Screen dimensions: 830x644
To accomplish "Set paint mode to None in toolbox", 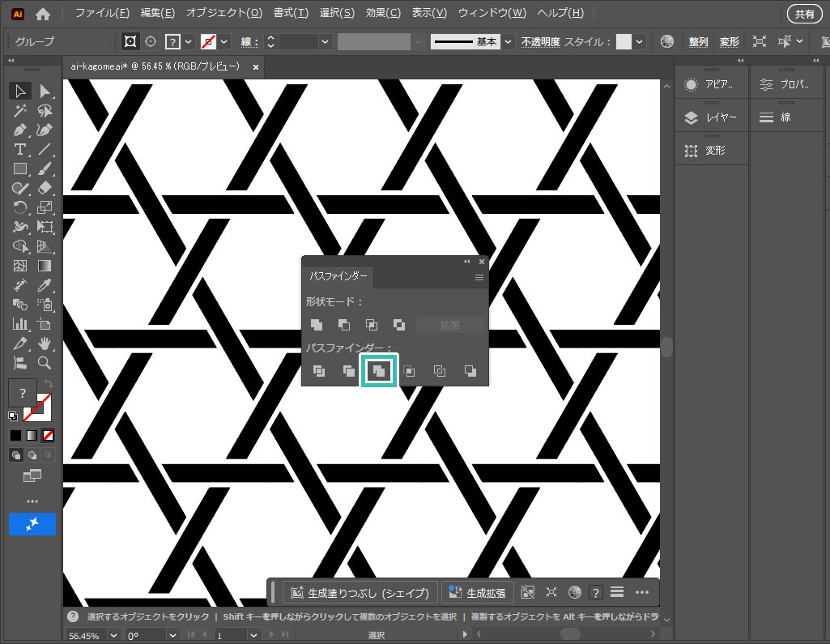I will (48, 435).
